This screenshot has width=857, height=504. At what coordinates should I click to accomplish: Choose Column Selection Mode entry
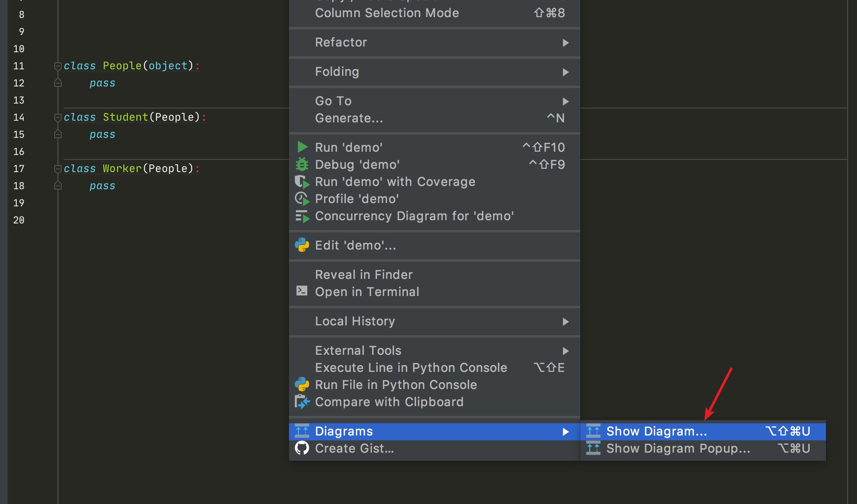click(387, 13)
